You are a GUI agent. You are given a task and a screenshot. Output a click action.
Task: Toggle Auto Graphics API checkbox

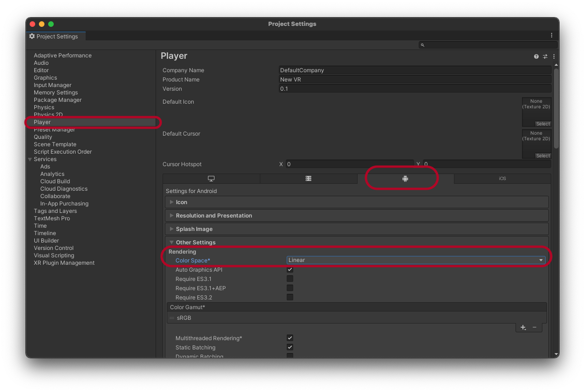(x=290, y=270)
